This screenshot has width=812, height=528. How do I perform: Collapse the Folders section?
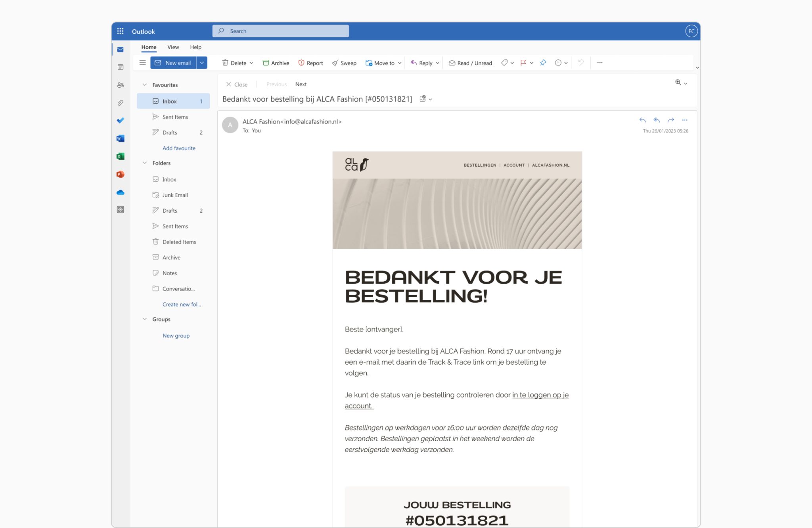pyautogui.click(x=145, y=163)
